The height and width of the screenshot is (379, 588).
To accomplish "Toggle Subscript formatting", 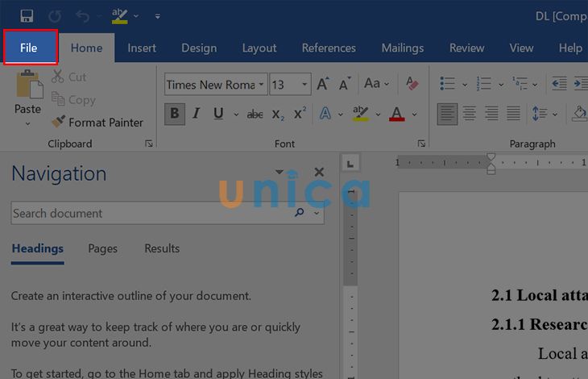I will coord(278,114).
